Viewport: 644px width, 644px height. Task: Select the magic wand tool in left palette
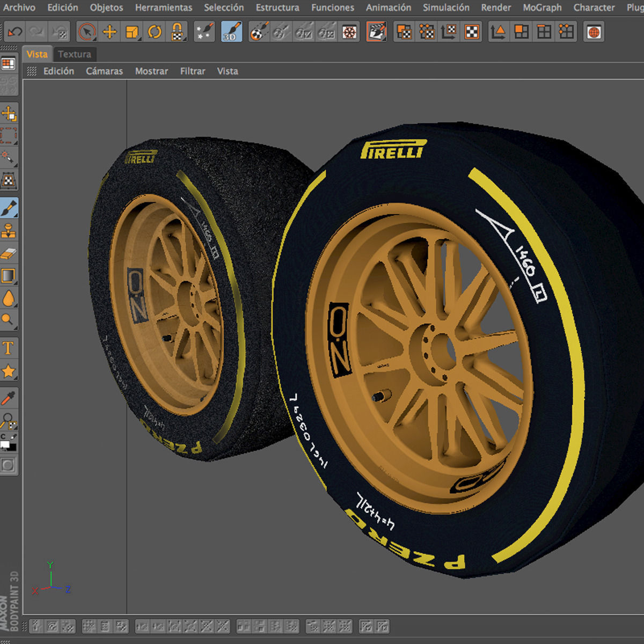pyautogui.click(x=9, y=157)
